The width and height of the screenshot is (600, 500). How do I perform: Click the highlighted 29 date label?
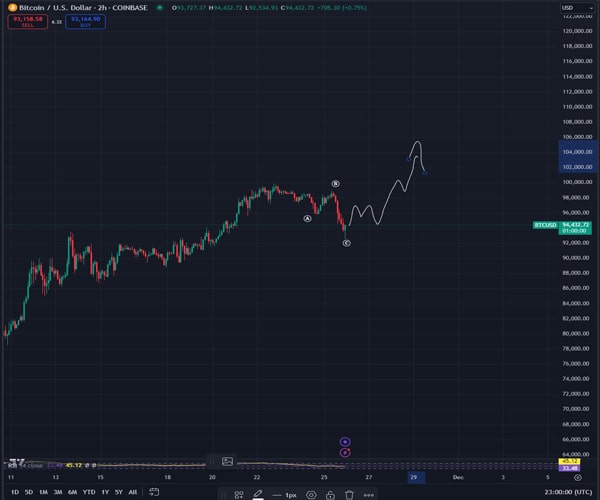click(416, 477)
